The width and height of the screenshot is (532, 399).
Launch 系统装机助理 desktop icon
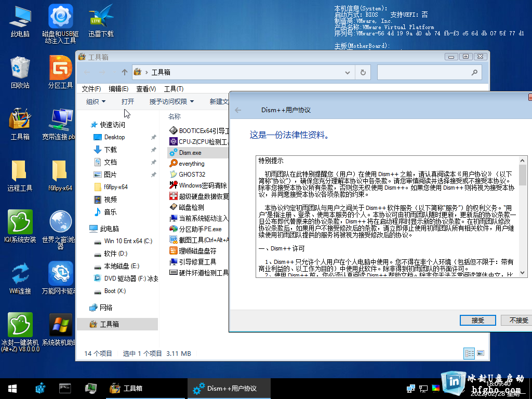[59, 330]
